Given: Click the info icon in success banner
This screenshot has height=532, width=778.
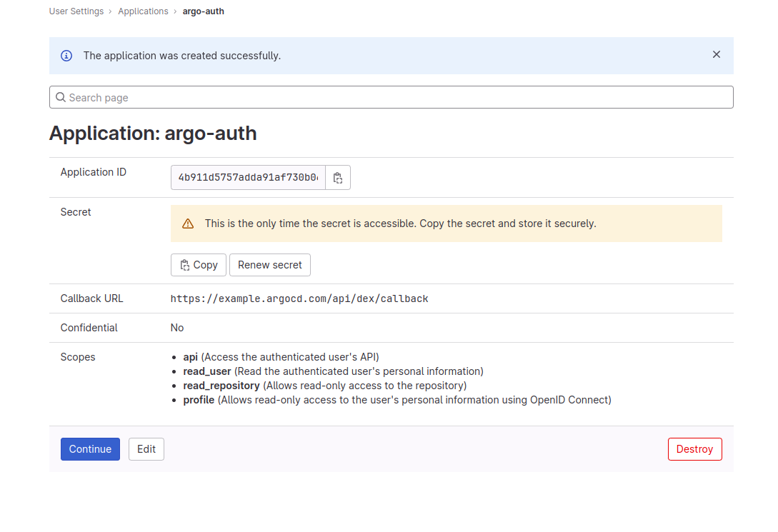Looking at the screenshot, I should (x=66, y=56).
